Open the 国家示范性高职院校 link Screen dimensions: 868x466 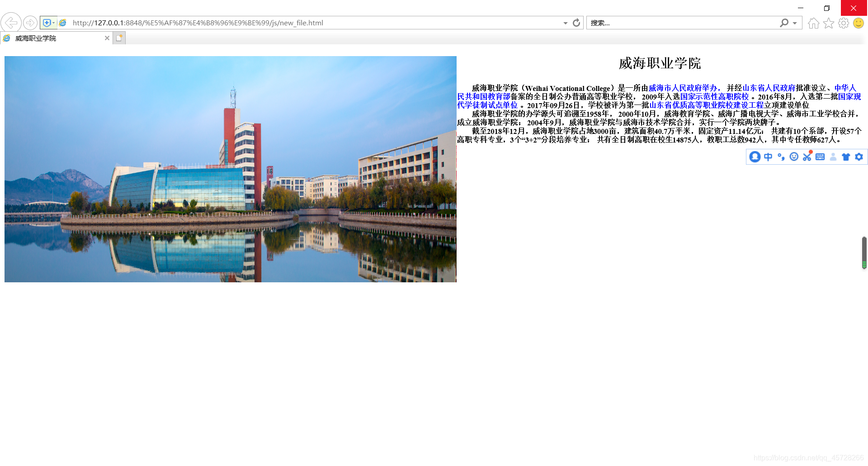tap(714, 96)
